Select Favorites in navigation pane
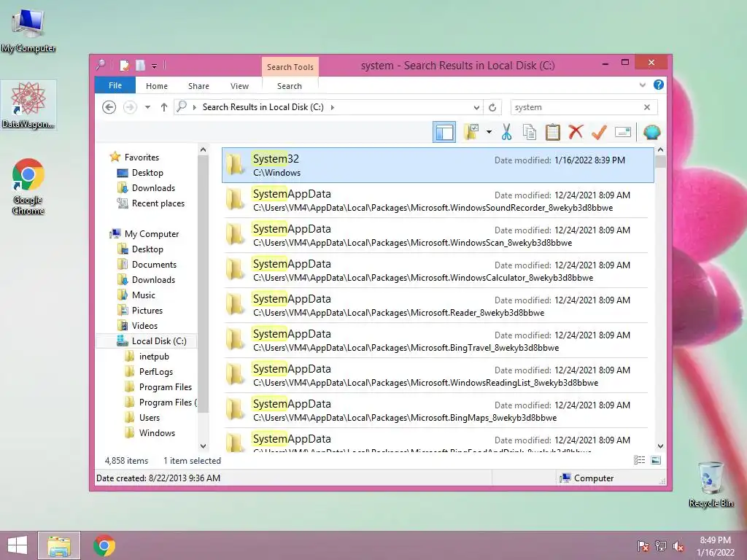 (x=142, y=157)
